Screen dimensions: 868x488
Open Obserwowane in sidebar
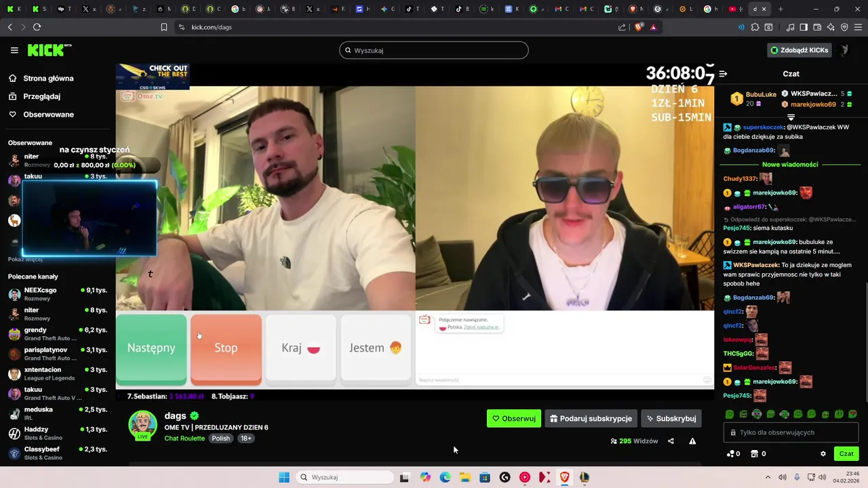point(41,114)
